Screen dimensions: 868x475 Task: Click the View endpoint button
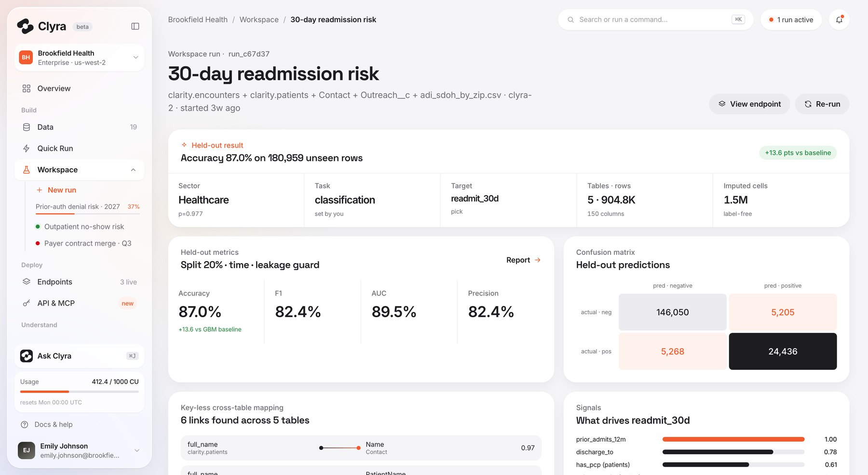coord(749,104)
